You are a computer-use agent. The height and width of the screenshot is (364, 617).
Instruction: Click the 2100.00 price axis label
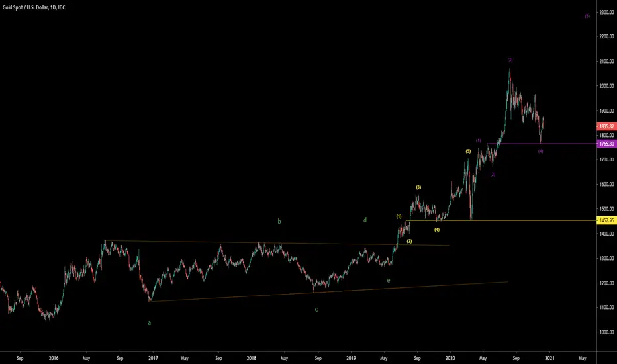(607, 62)
